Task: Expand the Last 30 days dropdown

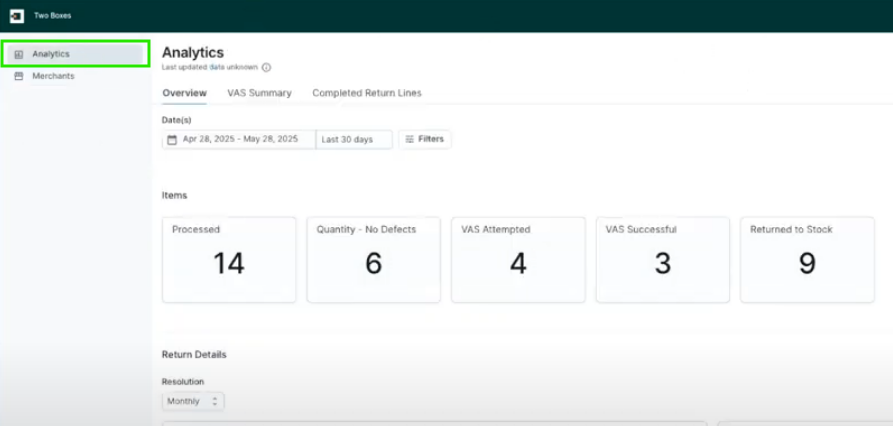Action: tap(354, 140)
